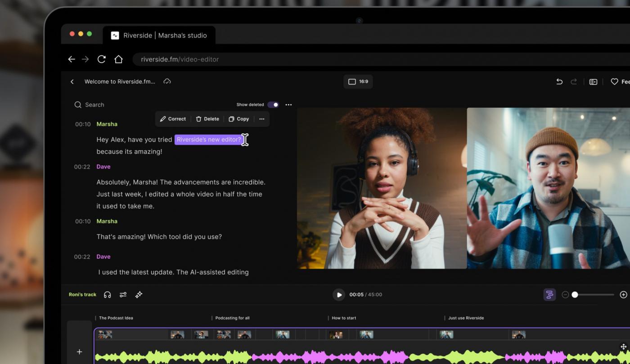Click the text "Absolutely, Marsha! The advancements are incredible."
The width and height of the screenshot is (630, 364).
click(181, 182)
